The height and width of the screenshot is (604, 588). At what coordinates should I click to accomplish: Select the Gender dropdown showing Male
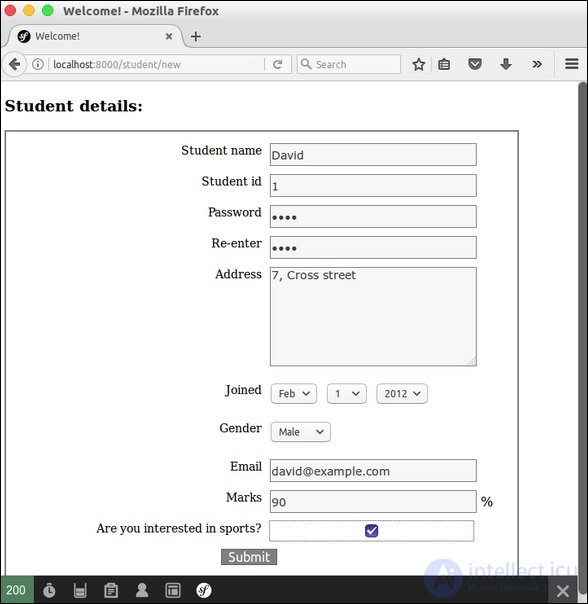pos(301,432)
